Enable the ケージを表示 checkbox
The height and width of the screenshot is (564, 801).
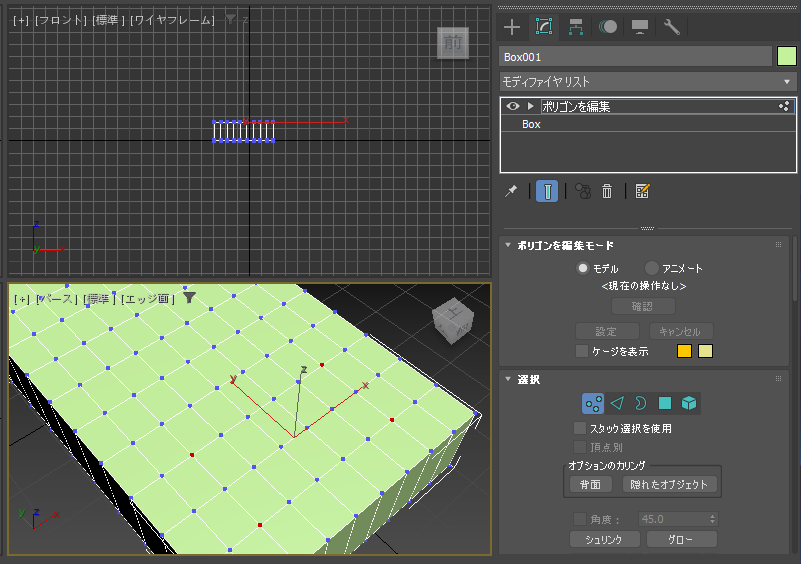click(581, 351)
